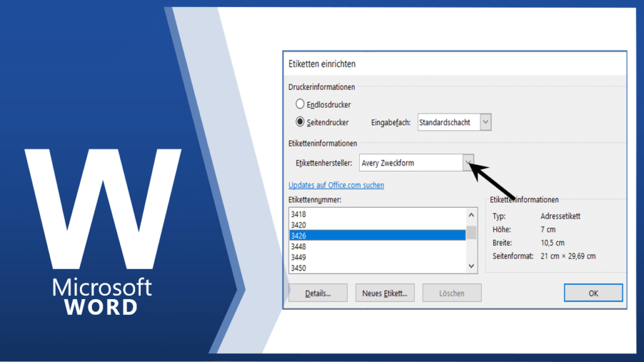
Task: Follow the Updates auf Office.com suchen link
Action: click(336, 185)
